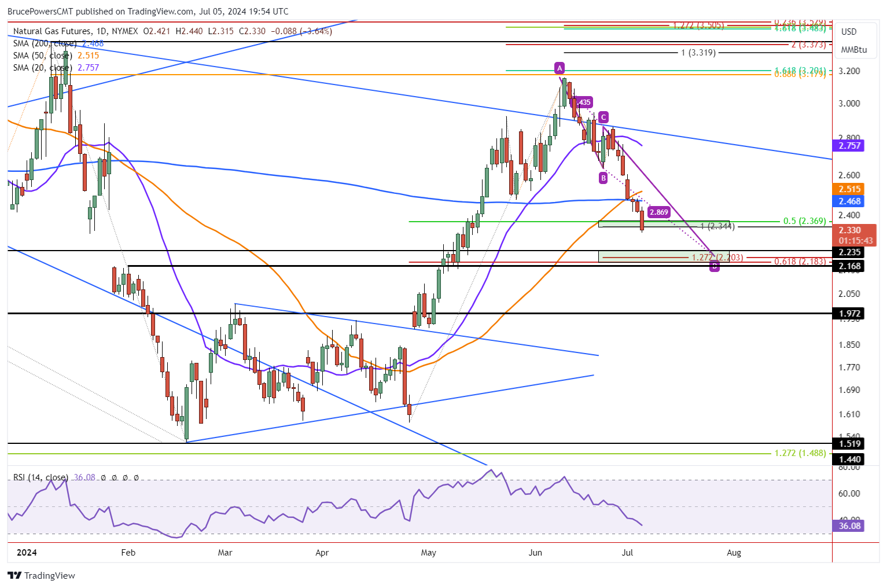Click the 2.050 price axis tick
The image size is (887, 588).
(x=849, y=294)
